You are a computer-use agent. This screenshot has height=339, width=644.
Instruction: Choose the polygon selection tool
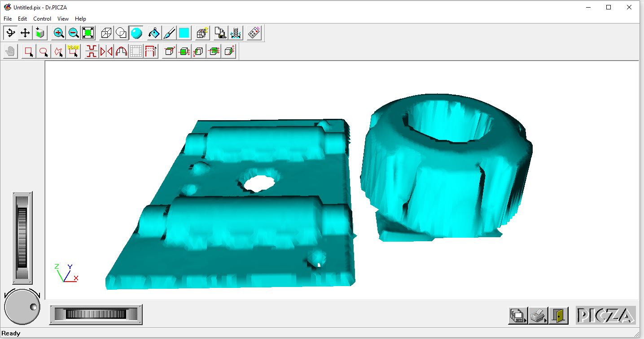click(x=58, y=52)
